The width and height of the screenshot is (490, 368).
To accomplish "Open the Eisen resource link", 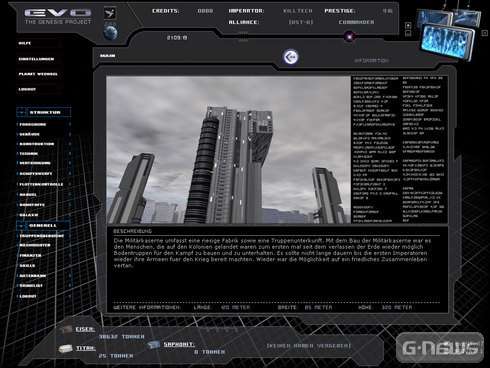I will coord(85,329).
